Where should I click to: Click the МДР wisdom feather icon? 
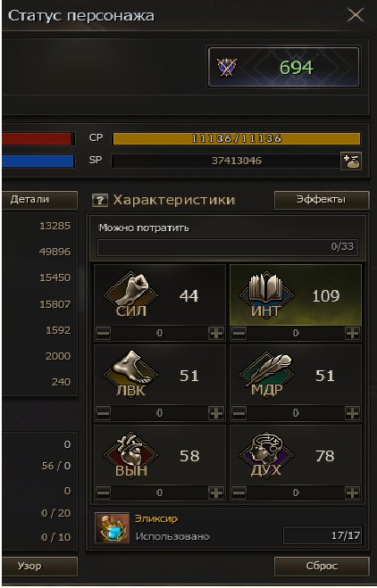[x=266, y=375]
